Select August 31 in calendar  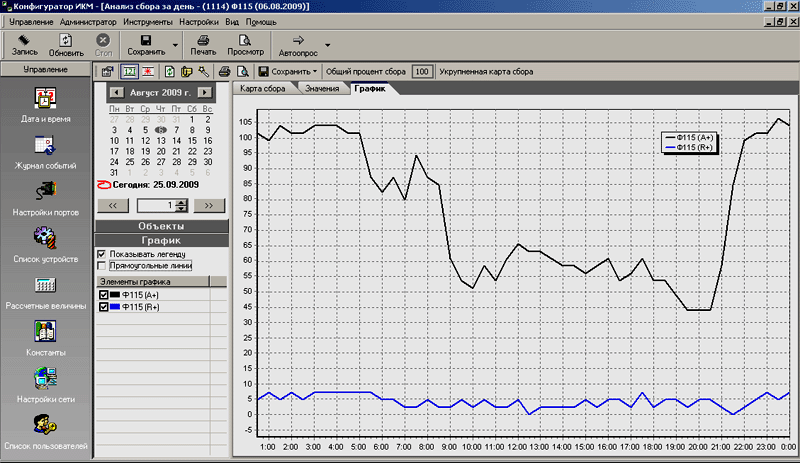coord(114,173)
